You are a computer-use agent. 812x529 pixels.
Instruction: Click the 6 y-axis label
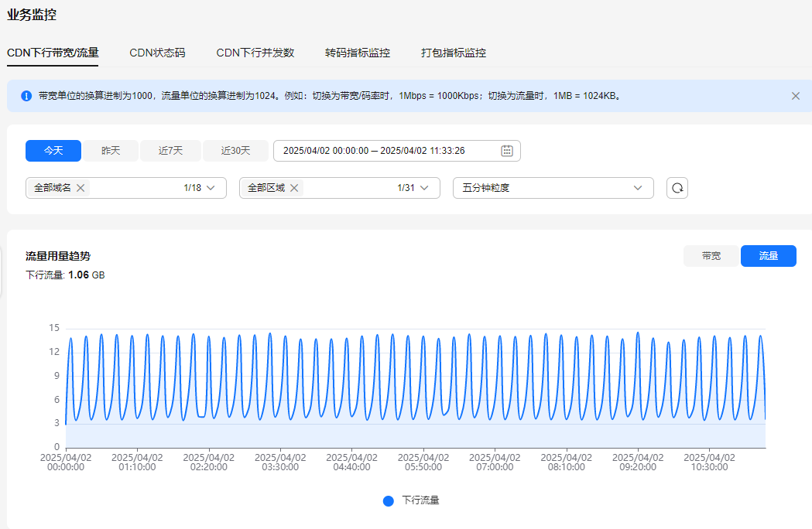coord(57,399)
